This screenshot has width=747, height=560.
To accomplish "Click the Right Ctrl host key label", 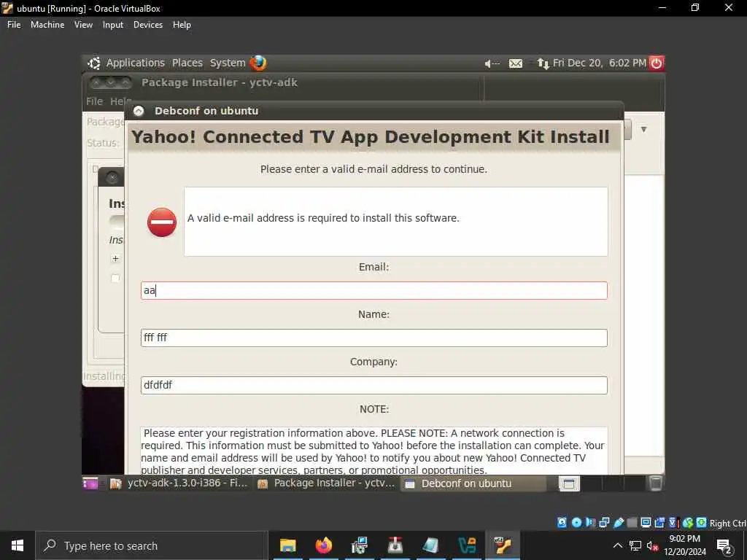I will [x=727, y=524].
